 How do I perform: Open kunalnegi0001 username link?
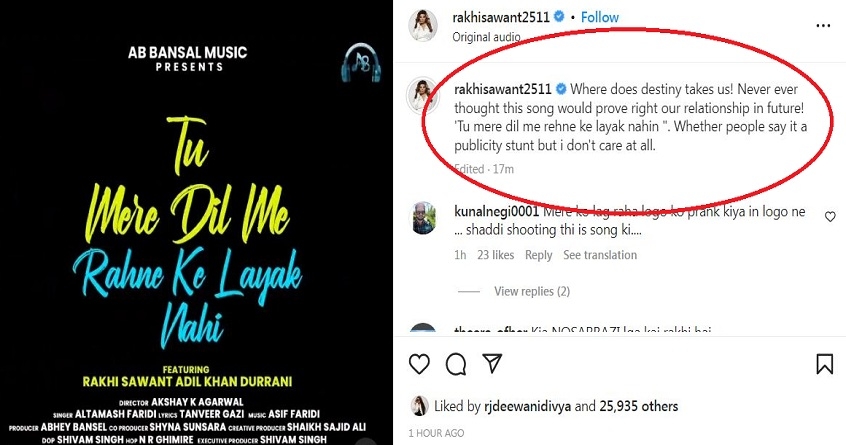point(496,211)
